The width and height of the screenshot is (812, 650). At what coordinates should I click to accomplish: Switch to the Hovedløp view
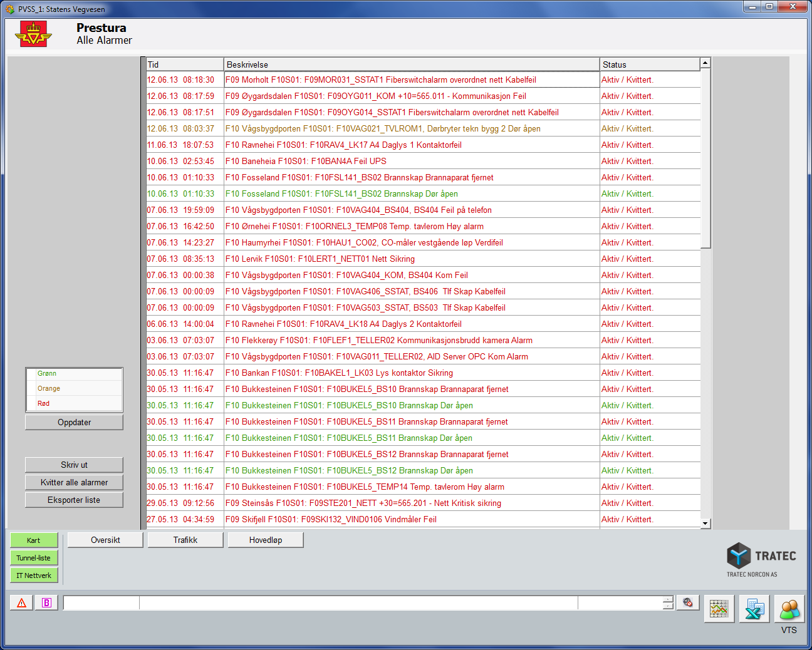[266, 540]
